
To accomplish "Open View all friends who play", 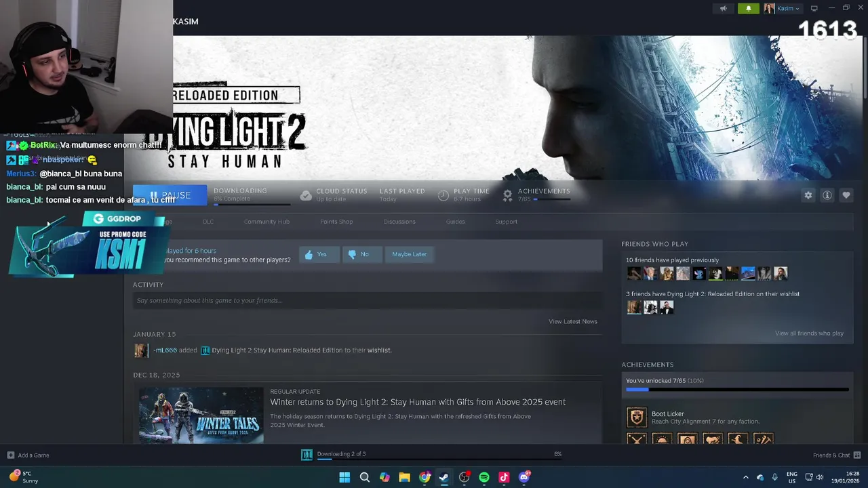I will pyautogui.click(x=809, y=333).
